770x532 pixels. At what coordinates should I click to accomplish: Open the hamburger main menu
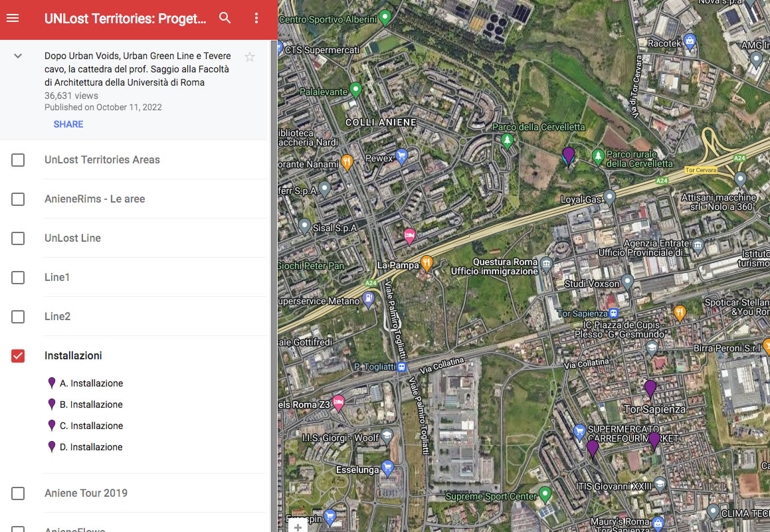[13, 19]
